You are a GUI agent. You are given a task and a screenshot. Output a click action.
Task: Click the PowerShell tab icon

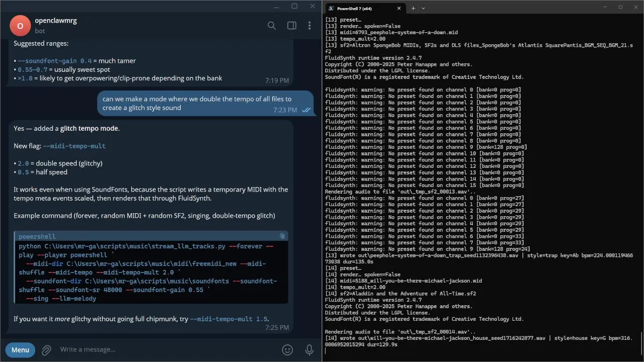pyautogui.click(x=331, y=8)
